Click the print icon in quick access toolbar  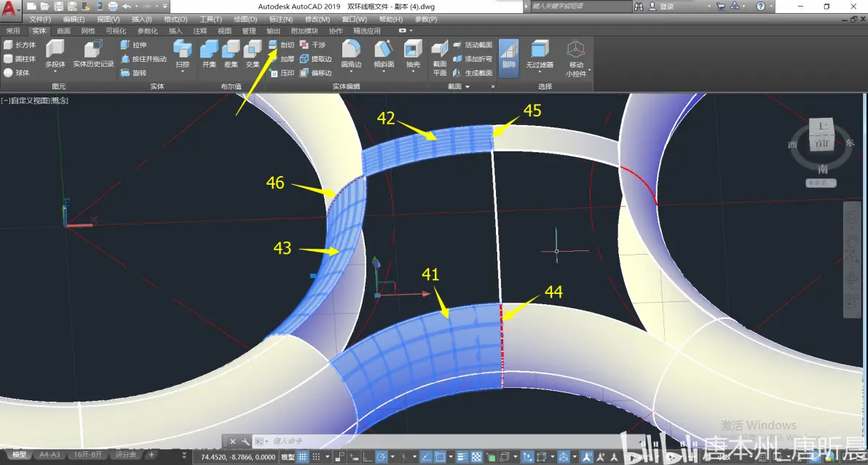113,7
